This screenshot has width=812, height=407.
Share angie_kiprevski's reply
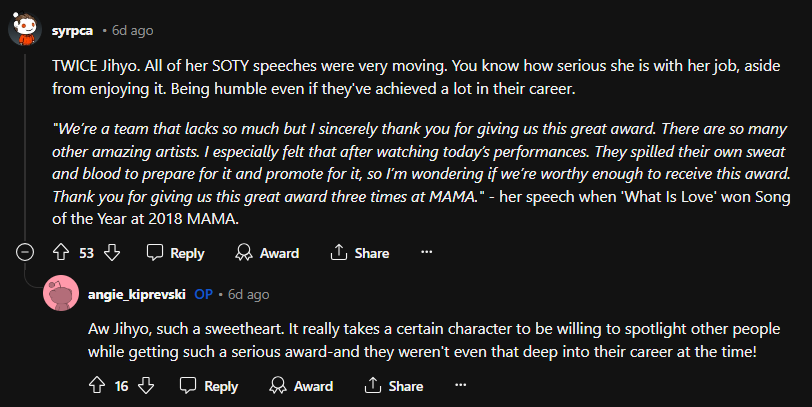pyautogui.click(x=394, y=385)
